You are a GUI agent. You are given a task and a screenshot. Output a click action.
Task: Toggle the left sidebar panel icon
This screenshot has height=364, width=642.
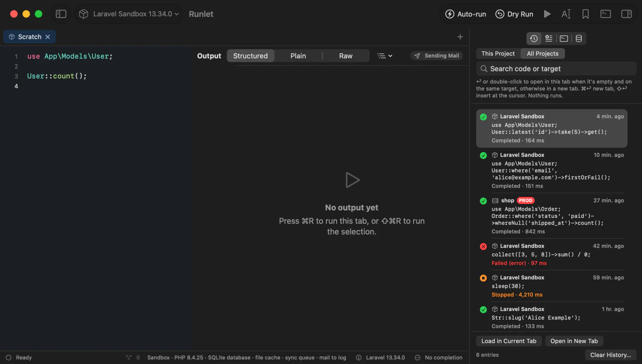[x=61, y=14]
